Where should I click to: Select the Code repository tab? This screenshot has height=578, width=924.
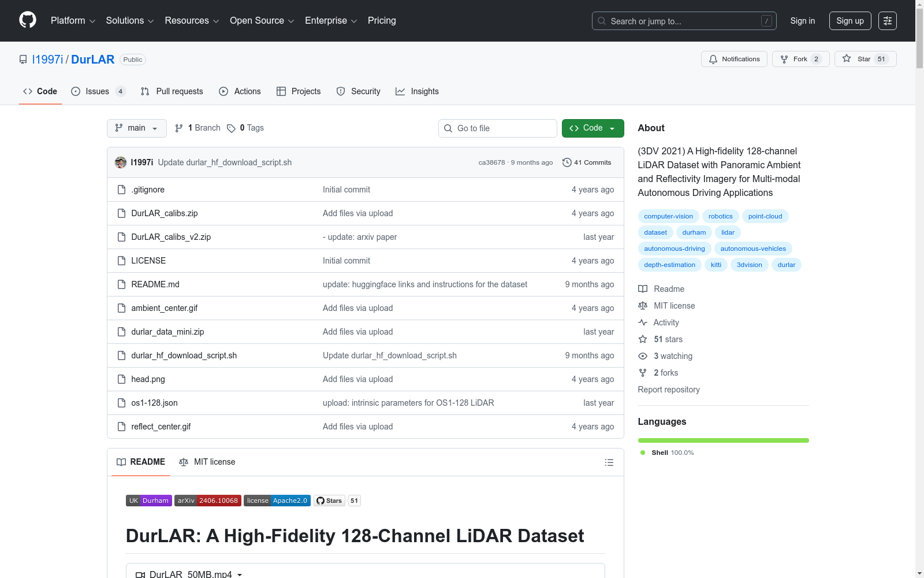[x=40, y=91]
